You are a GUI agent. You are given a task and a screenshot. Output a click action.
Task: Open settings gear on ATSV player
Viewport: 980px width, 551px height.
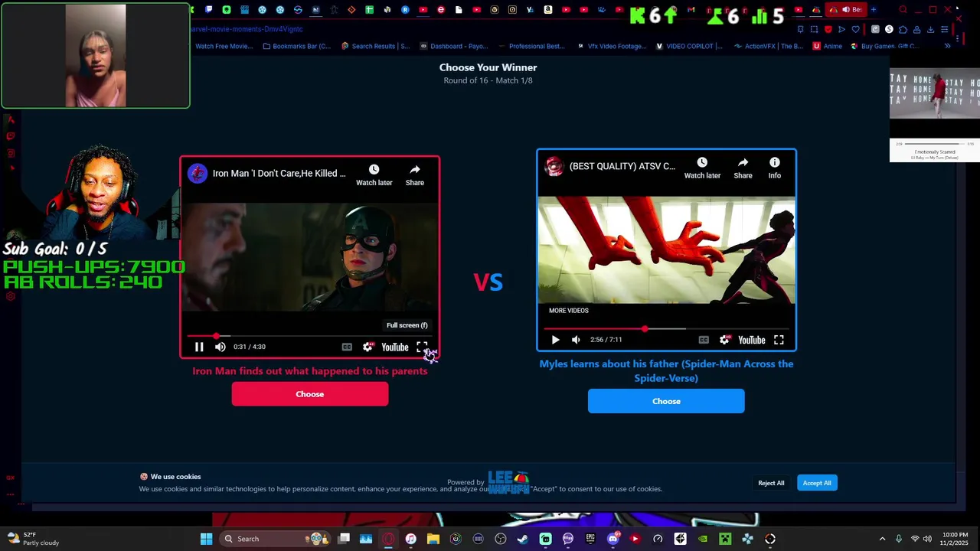[x=724, y=340]
